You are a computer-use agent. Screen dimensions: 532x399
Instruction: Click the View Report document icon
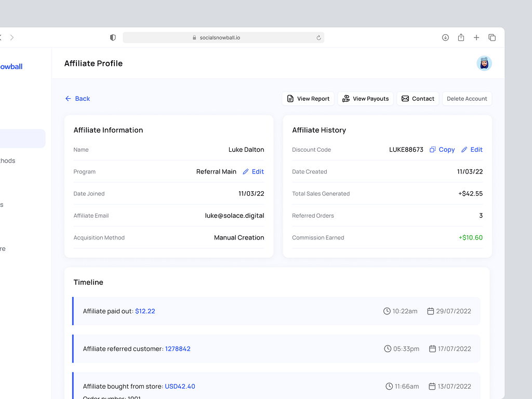[289, 98]
